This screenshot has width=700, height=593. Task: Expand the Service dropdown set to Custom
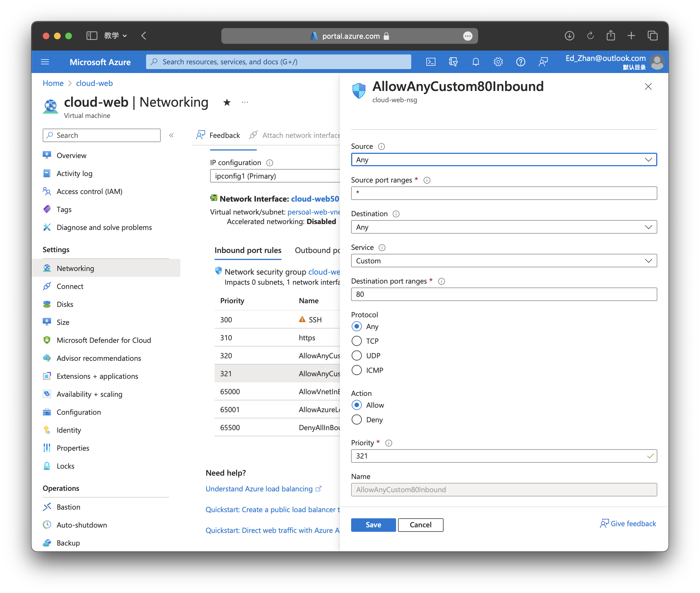(x=504, y=261)
